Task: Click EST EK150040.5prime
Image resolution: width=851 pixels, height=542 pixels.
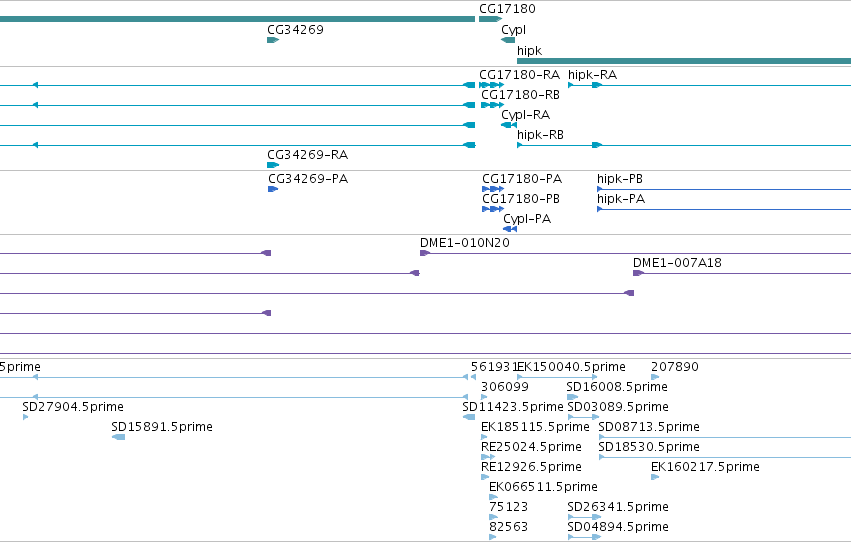Action: pos(571,367)
